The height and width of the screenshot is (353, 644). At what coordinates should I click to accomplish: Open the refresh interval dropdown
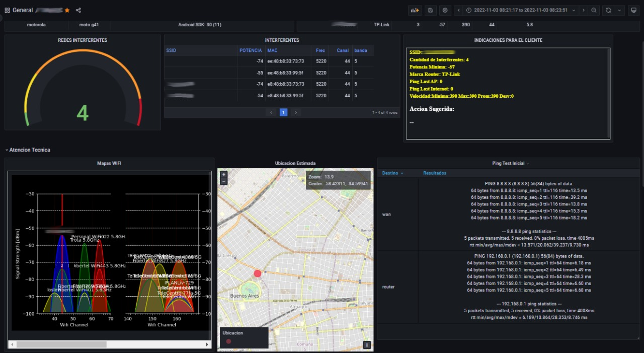pos(620,10)
